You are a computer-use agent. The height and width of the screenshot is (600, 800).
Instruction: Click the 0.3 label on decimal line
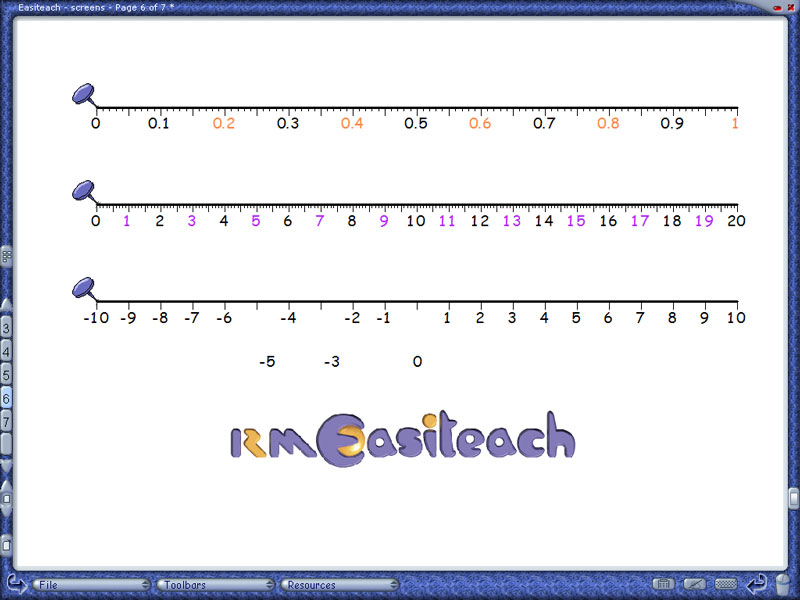point(288,123)
